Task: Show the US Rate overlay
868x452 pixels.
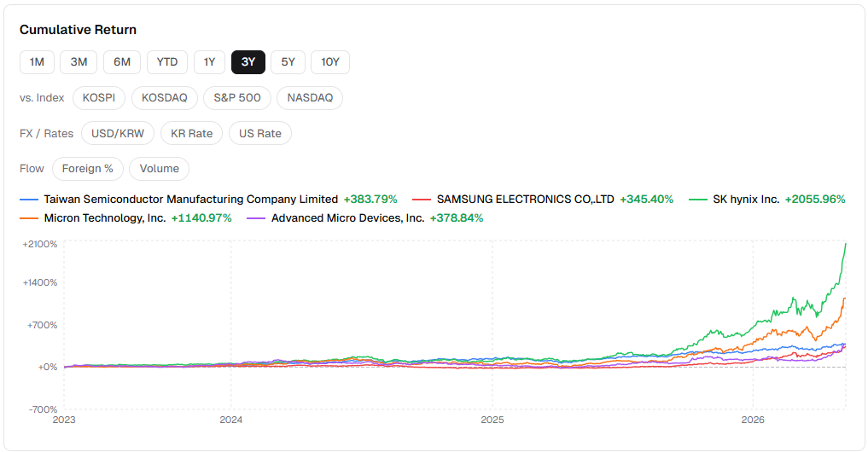Action: tap(260, 133)
